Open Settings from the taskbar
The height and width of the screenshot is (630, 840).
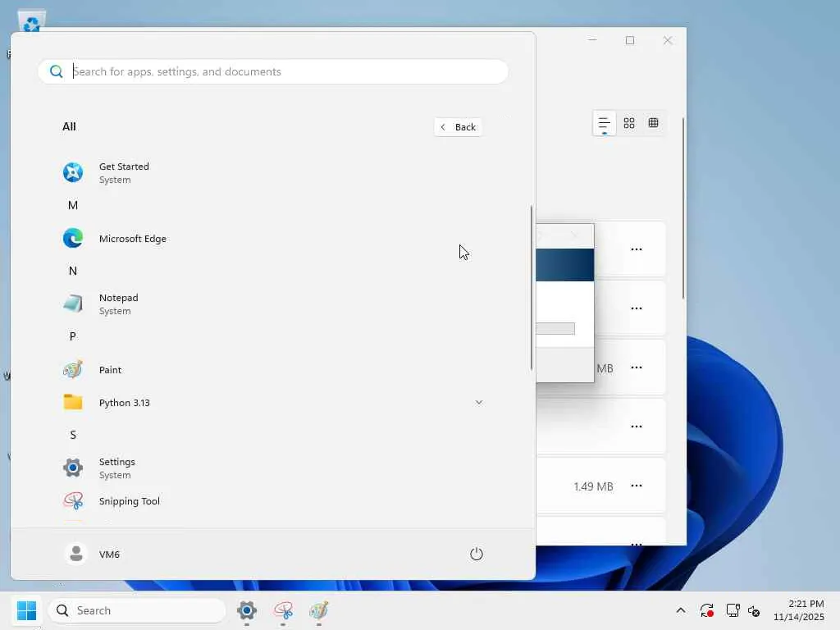pyautogui.click(x=247, y=610)
